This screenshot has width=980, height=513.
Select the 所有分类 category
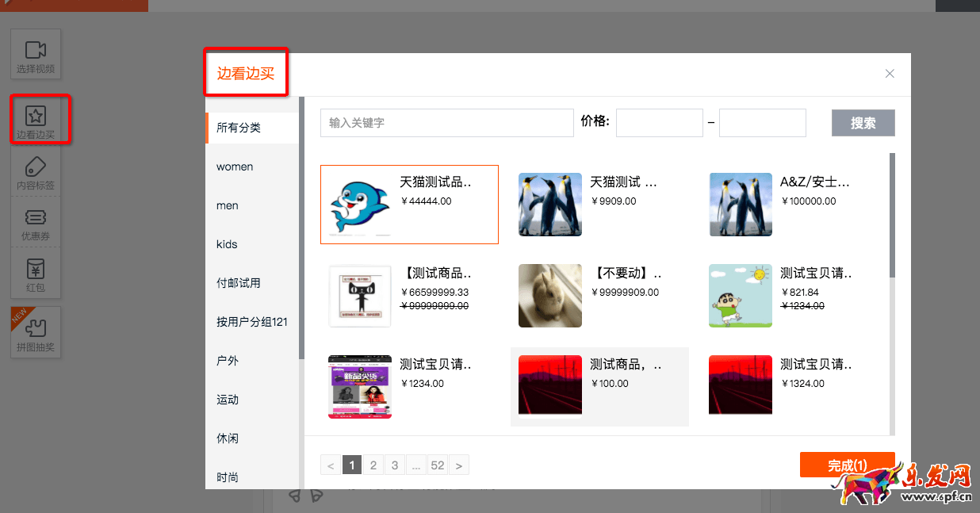(x=239, y=128)
